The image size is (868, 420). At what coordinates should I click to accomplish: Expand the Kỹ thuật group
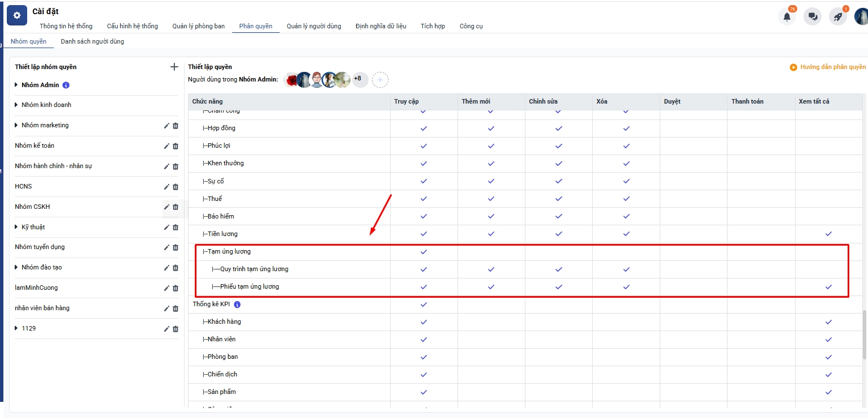tap(16, 227)
